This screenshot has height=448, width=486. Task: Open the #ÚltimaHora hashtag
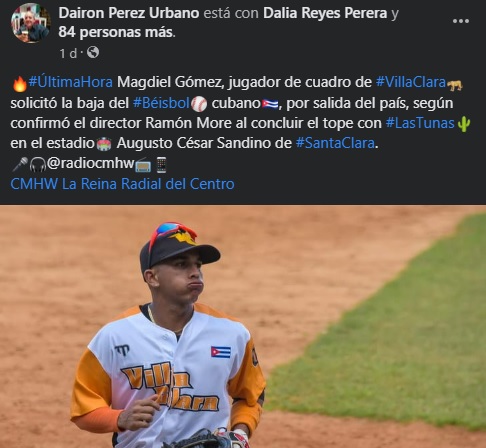click(71, 82)
